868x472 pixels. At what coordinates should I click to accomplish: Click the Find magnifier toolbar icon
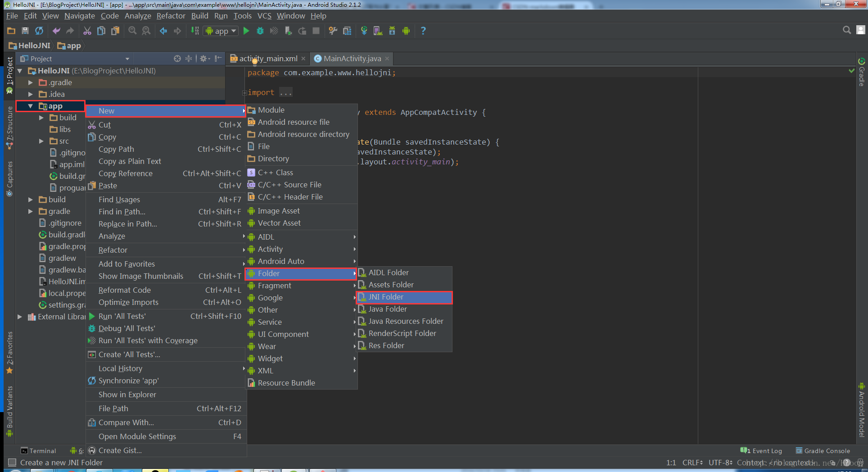pyautogui.click(x=132, y=31)
